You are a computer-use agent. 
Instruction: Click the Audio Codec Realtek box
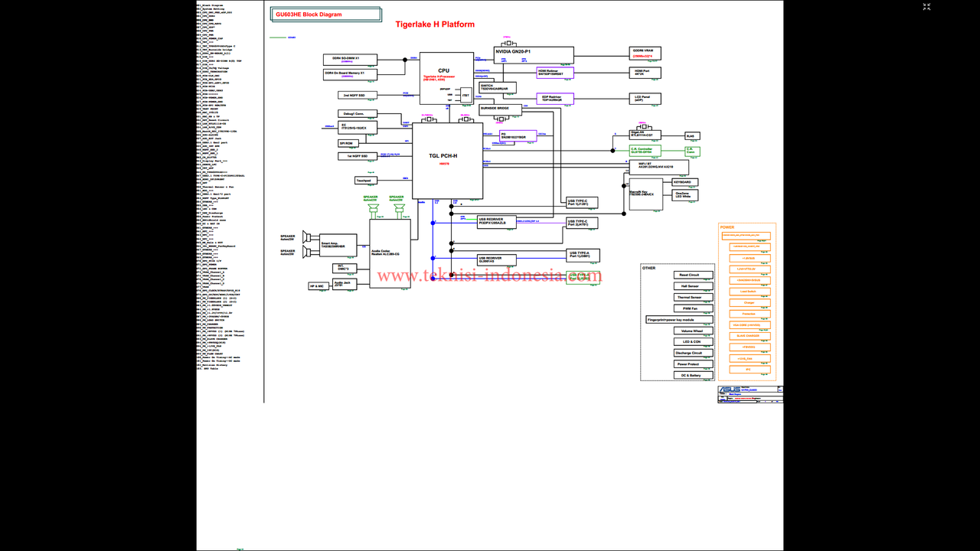pos(390,253)
